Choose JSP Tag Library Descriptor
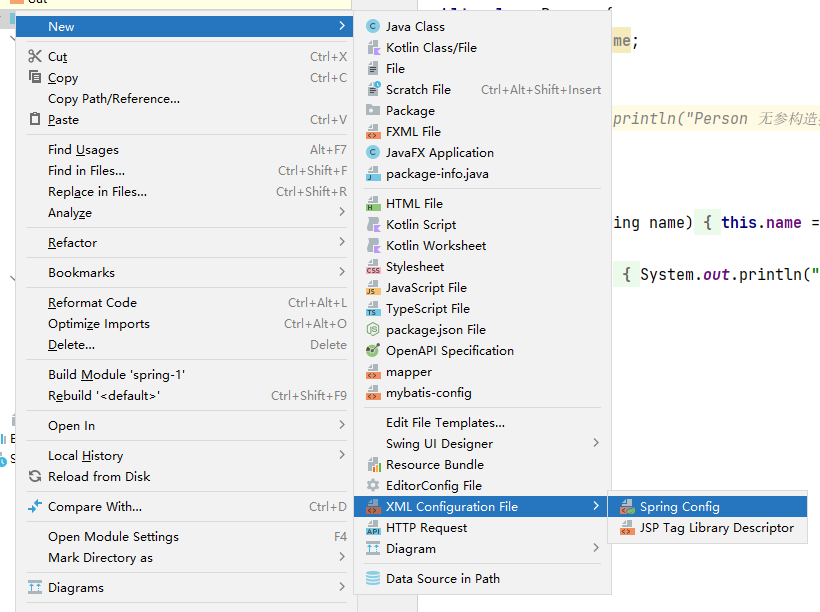The height and width of the screenshot is (612, 820). click(716, 528)
